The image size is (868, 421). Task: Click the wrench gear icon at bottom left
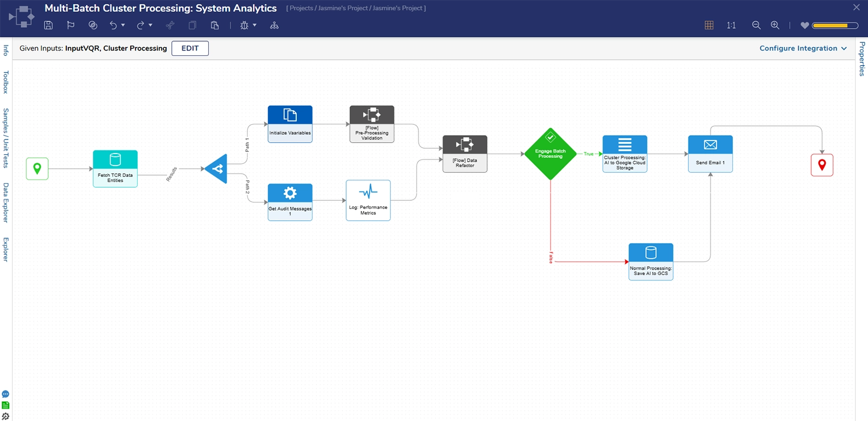[x=5, y=416]
